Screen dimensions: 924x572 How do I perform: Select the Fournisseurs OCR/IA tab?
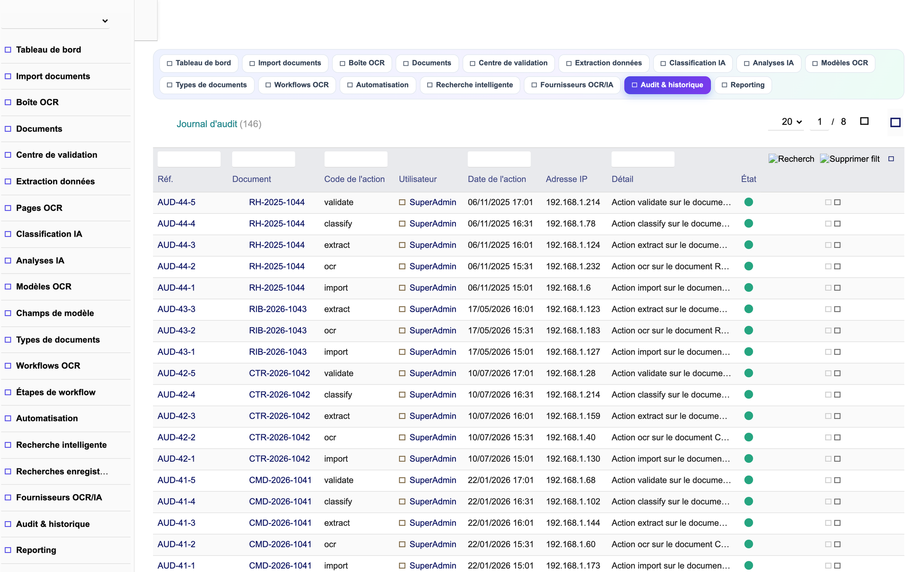[572, 85]
